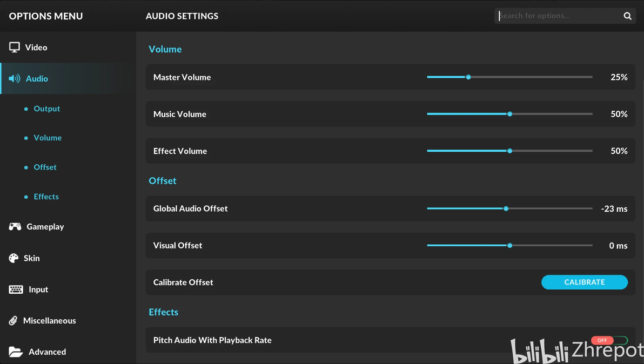Click the Music Volume slider handle

[509, 114]
